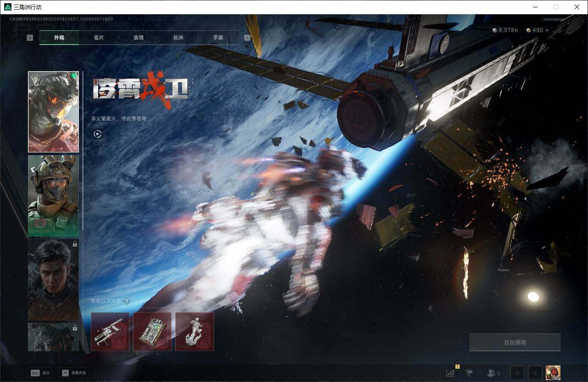Switch to the 名片 tab
This screenshot has height=382, width=588.
(x=99, y=38)
